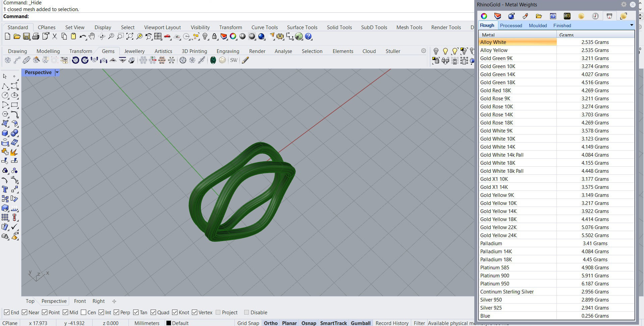Open the Gems toolbar options gear
Image resolution: width=644 pixels, height=326 pixels.
pyautogui.click(x=424, y=51)
